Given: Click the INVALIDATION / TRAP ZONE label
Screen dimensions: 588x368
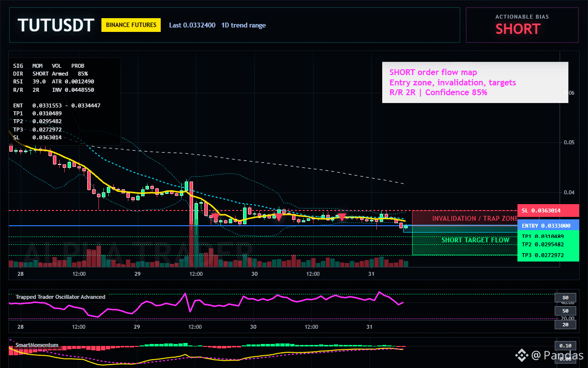Looking at the screenshot, I should tap(474, 218).
